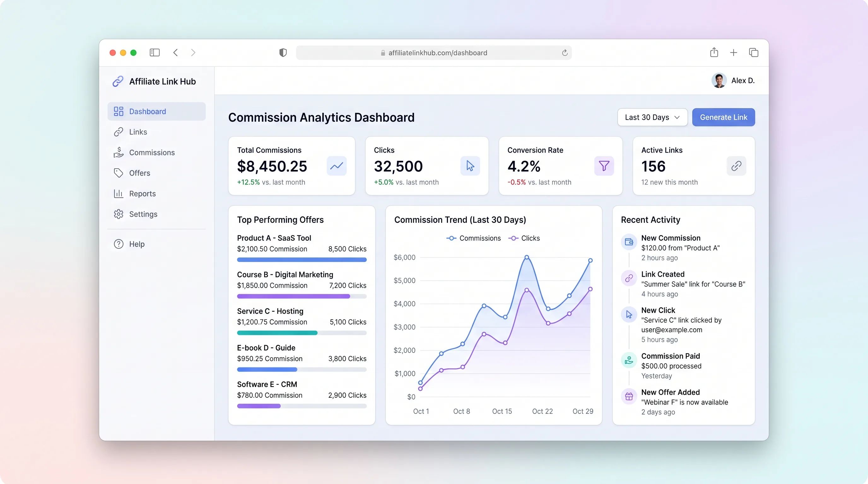The image size is (868, 484).
Task: Click the Affiliate Link Hub chain logo
Action: pos(118,81)
